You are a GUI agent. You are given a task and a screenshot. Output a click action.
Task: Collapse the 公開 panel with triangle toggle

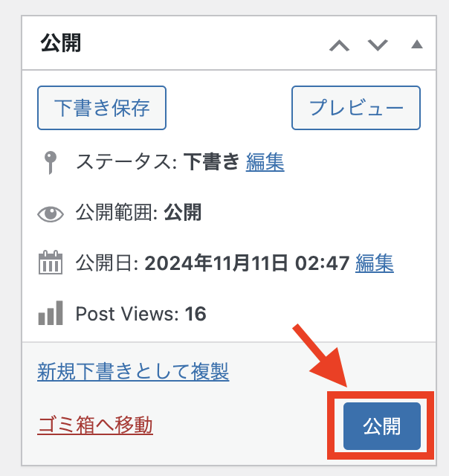(x=417, y=45)
